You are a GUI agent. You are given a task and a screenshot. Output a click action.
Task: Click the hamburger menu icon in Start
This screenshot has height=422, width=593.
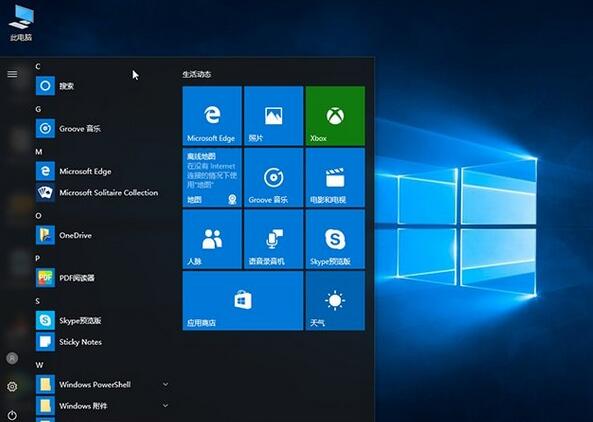click(12, 74)
